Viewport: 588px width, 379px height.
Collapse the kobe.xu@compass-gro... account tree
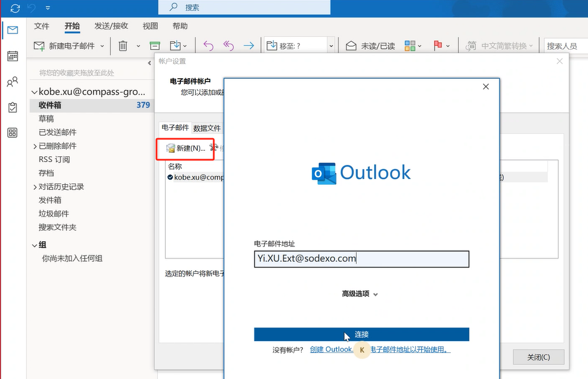click(34, 92)
